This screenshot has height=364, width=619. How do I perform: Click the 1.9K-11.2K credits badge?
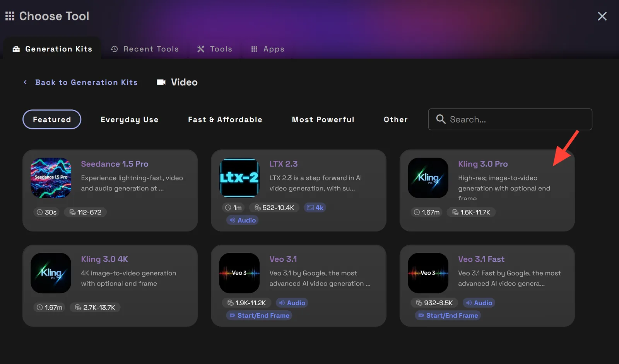point(247,303)
